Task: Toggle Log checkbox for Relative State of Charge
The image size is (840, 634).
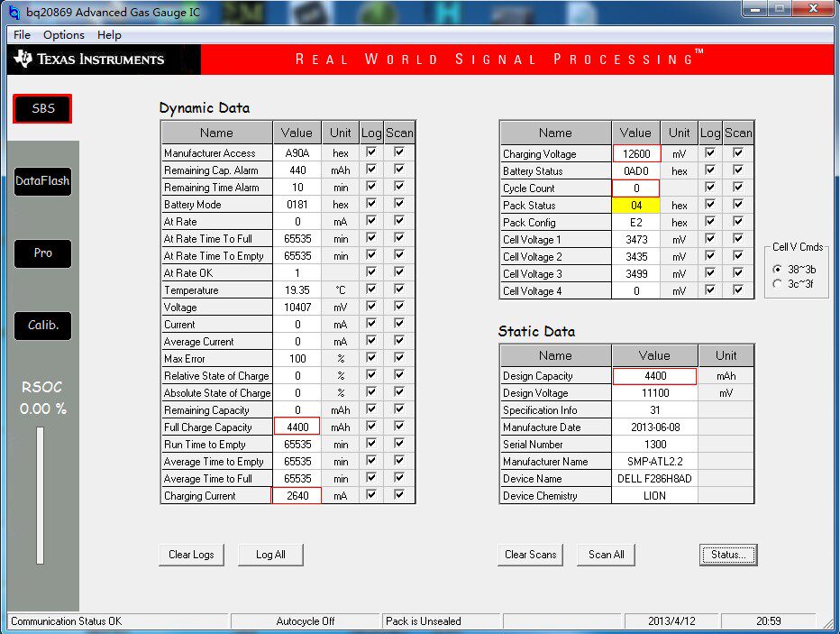Action: coord(370,375)
